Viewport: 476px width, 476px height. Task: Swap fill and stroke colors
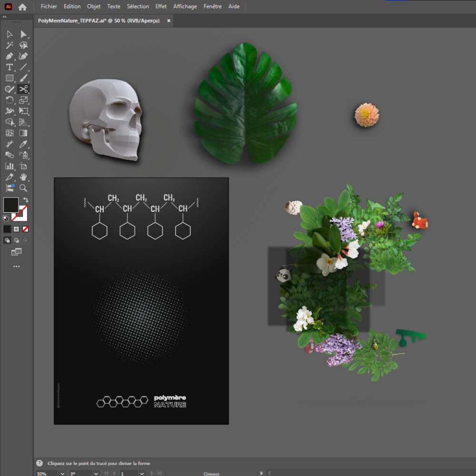pos(26,200)
